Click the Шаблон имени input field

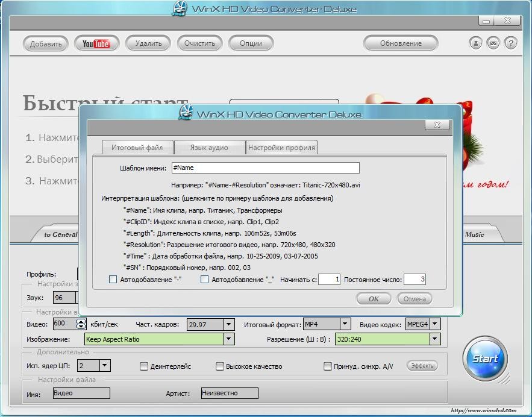point(265,168)
